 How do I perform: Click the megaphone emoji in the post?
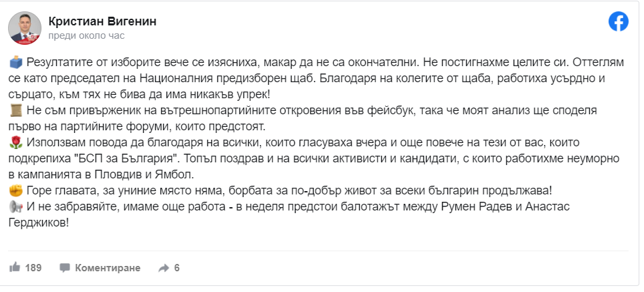pyautogui.click(x=16, y=206)
